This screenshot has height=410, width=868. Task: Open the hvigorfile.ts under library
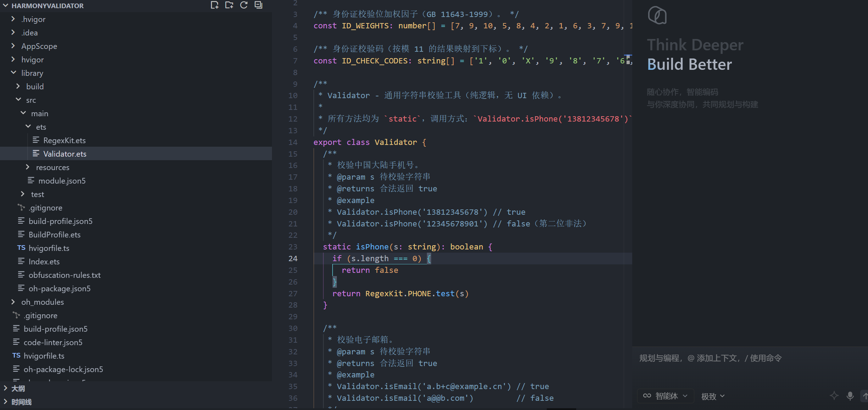tap(49, 248)
